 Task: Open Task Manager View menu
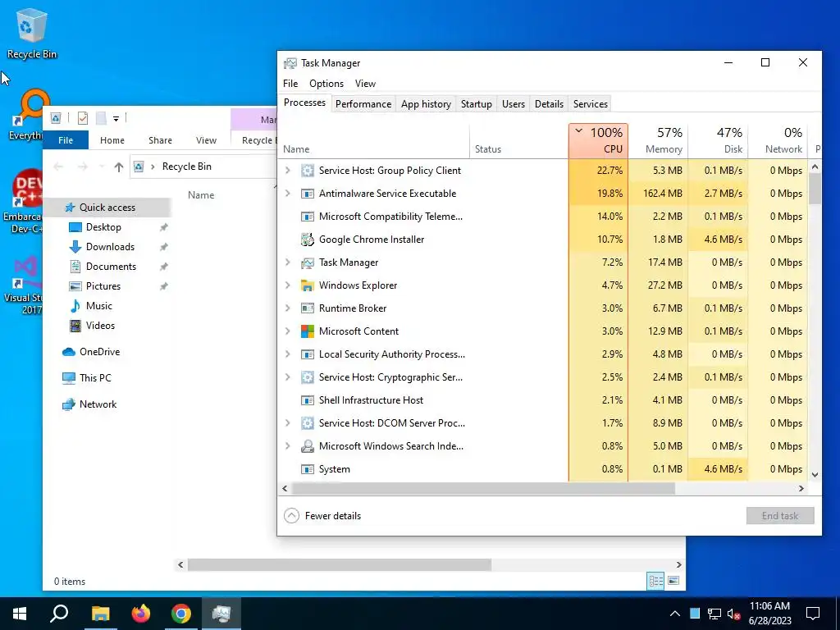click(365, 84)
